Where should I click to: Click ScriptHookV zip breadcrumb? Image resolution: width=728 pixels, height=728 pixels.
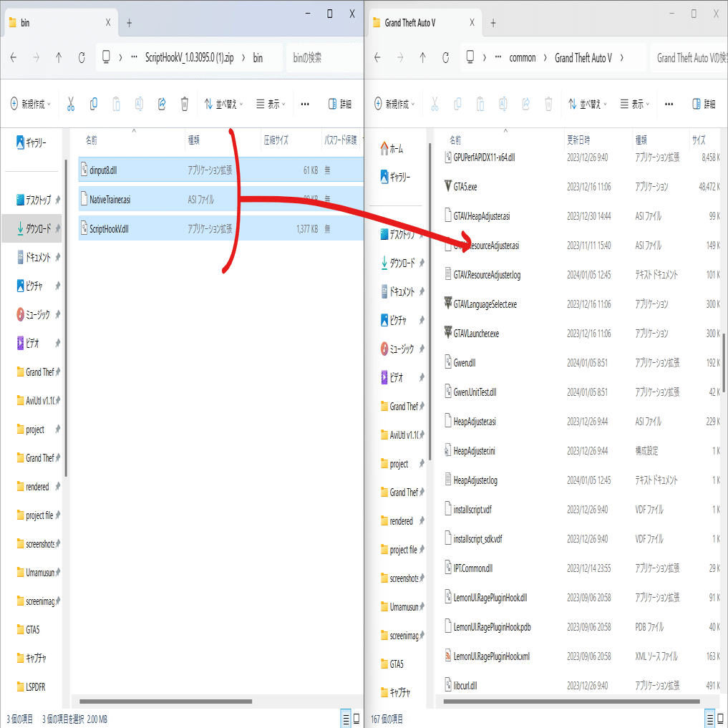point(190,57)
